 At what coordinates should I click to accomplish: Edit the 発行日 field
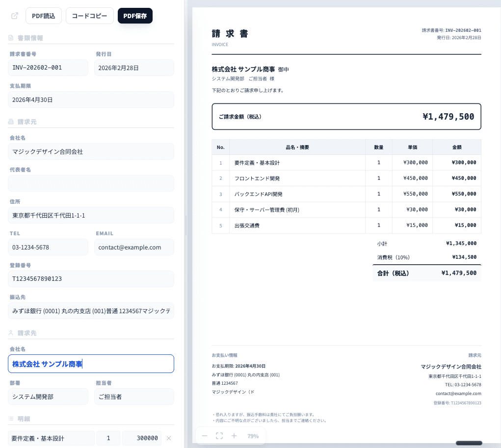click(x=134, y=68)
